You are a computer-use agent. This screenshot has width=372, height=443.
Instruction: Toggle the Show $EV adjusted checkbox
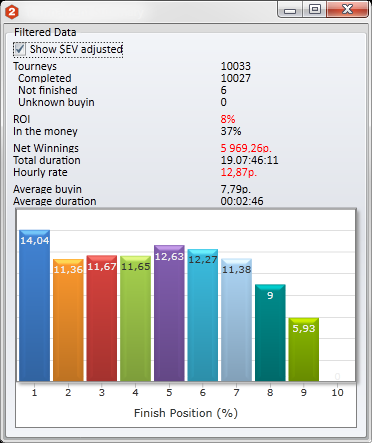click(x=20, y=49)
